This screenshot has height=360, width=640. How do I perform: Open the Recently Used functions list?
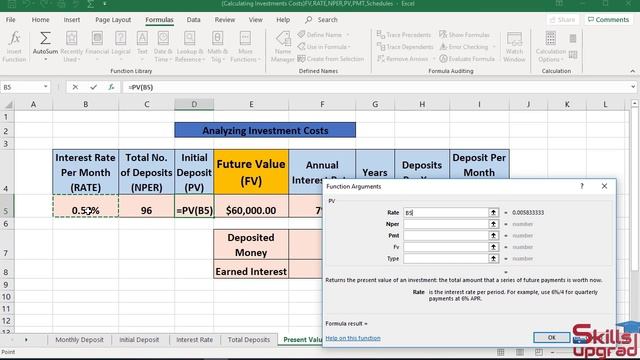(71, 47)
